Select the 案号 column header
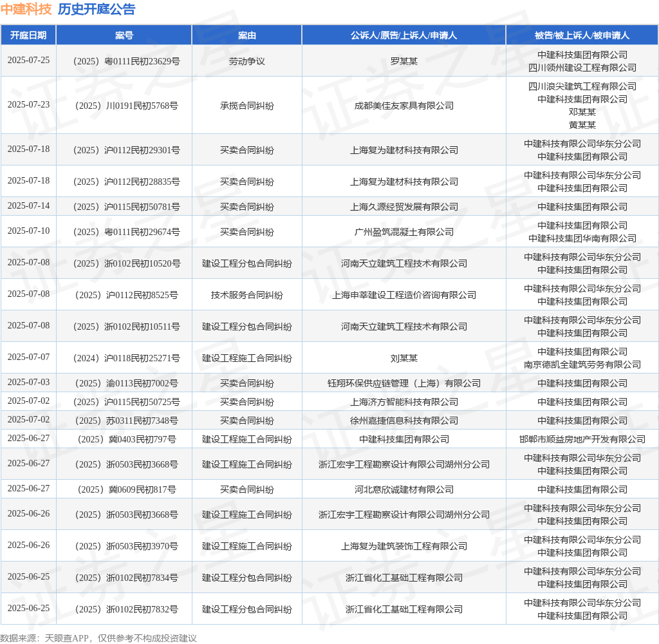 [124, 35]
